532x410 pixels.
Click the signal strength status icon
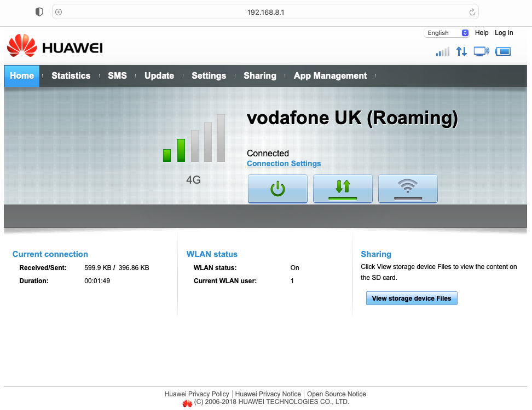tap(443, 51)
